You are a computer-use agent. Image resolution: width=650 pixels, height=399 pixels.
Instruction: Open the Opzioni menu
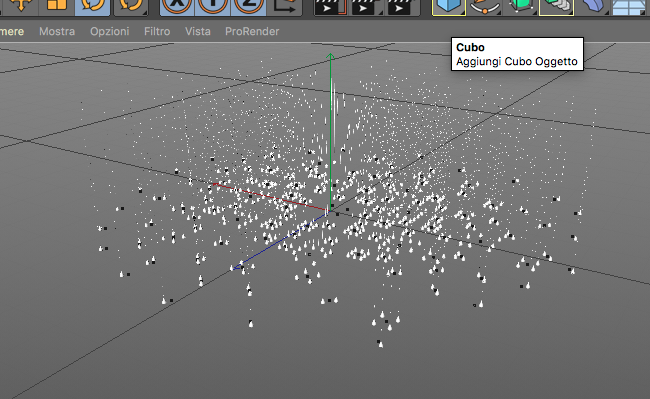click(x=109, y=31)
